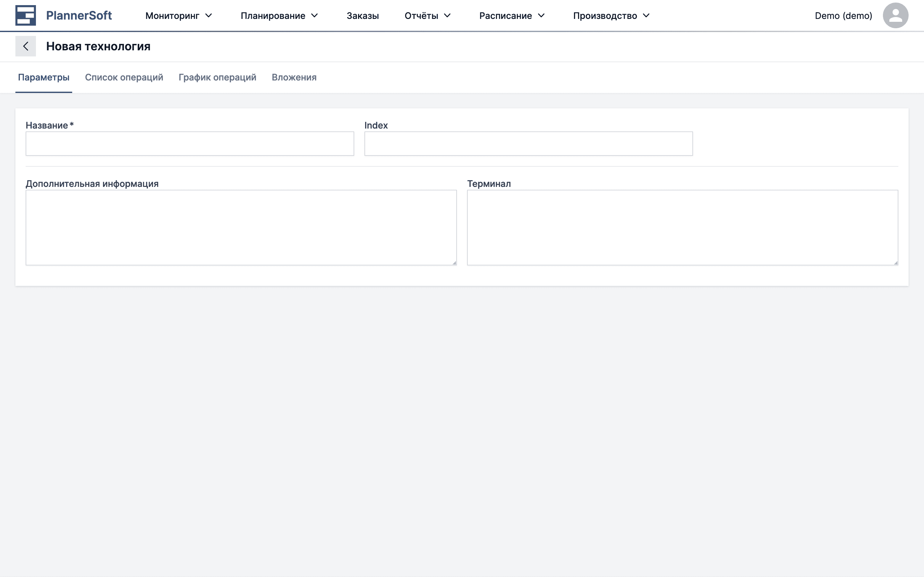
Task: Click the Терминал text area
Action: 681,227
